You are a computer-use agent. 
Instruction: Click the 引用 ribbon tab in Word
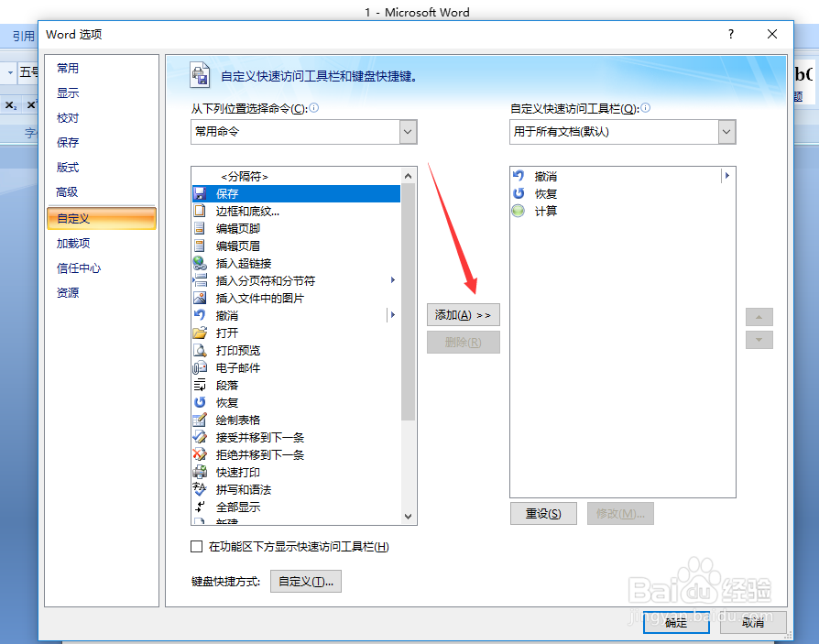pos(24,36)
